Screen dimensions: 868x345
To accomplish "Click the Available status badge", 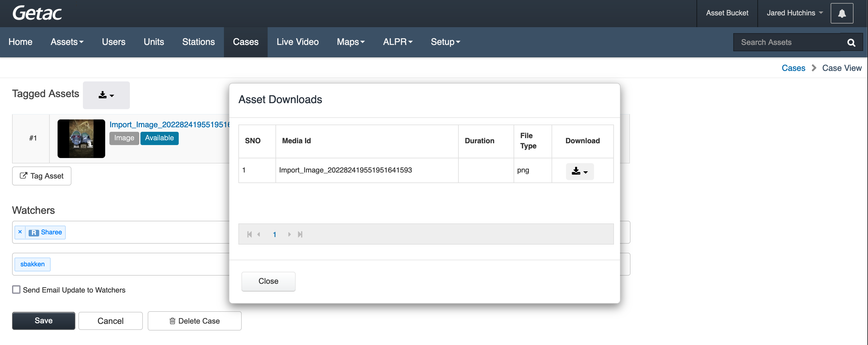I will coord(159,138).
